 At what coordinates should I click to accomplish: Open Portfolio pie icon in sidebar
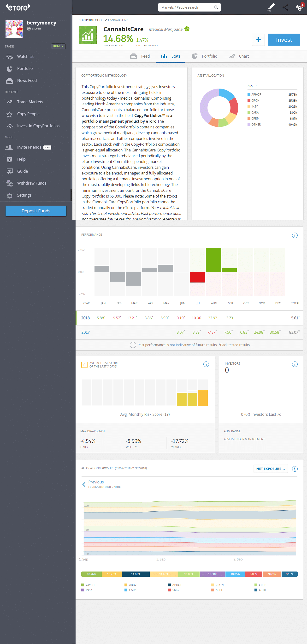10,69
